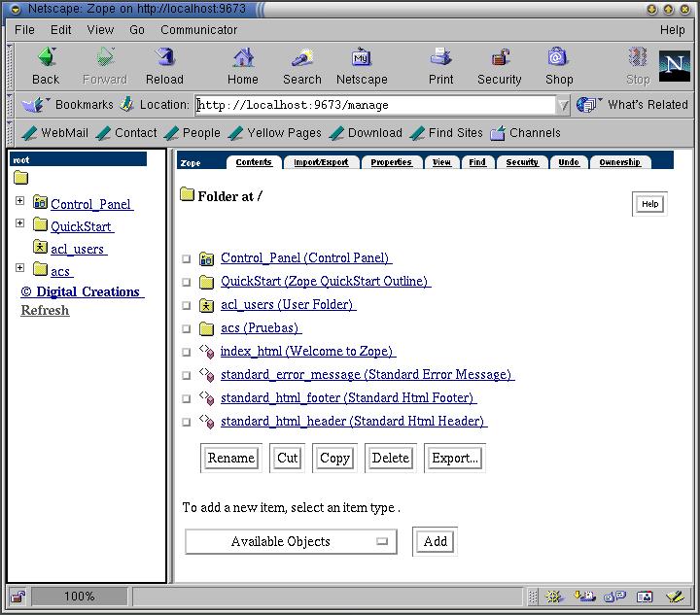Open the Communicator menu

(x=198, y=30)
